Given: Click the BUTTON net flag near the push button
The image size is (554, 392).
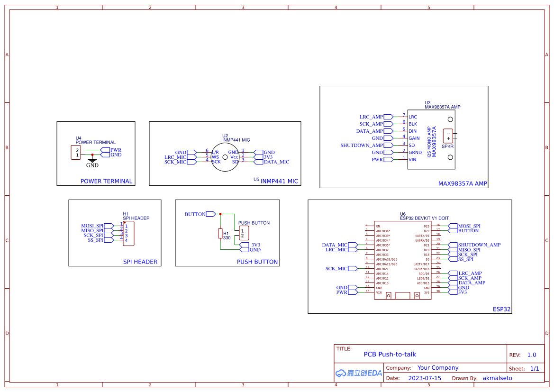Looking at the screenshot, I should pos(200,214).
